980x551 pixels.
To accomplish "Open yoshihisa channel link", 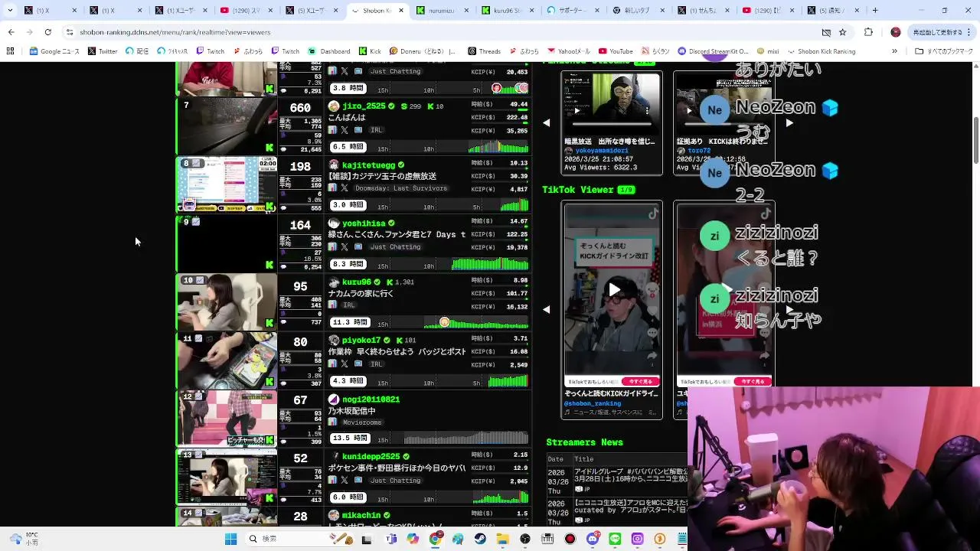I will [364, 223].
